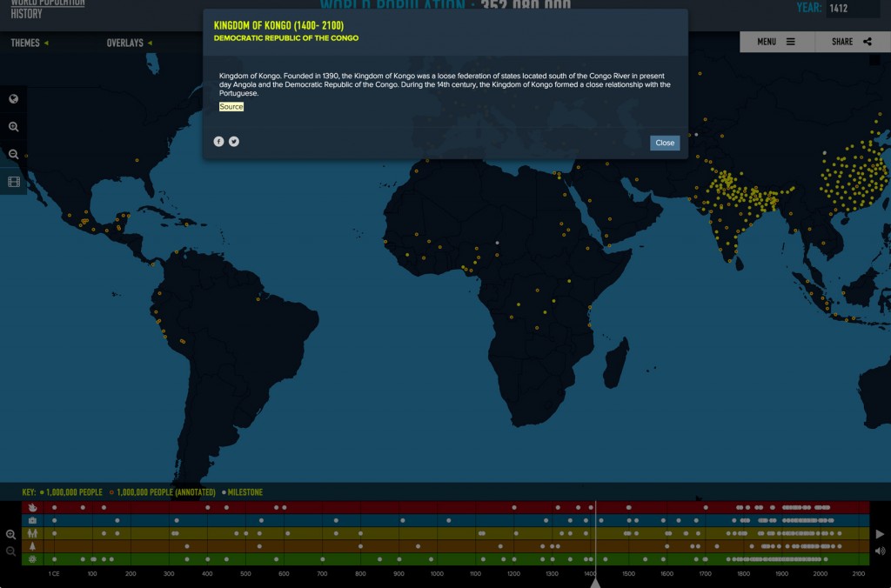891x588 pixels.
Task: Close the Kingdom of Kongo popup
Action: [x=664, y=143]
